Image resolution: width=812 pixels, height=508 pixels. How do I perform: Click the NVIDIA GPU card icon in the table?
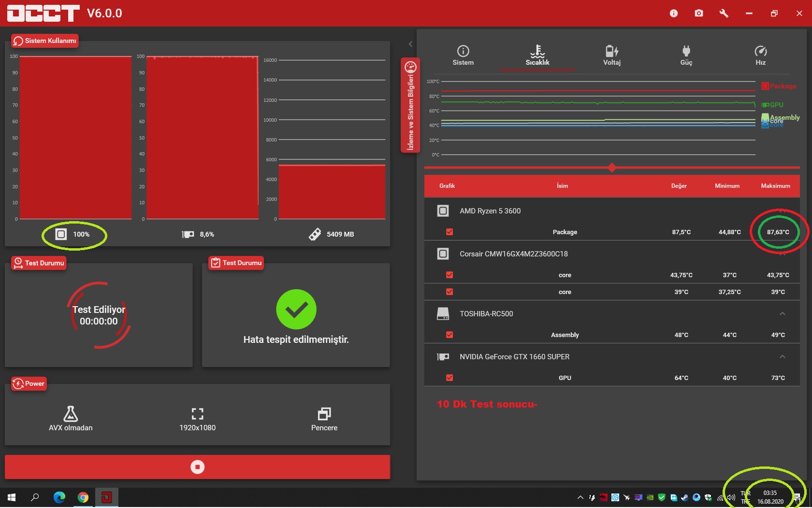[x=443, y=357]
